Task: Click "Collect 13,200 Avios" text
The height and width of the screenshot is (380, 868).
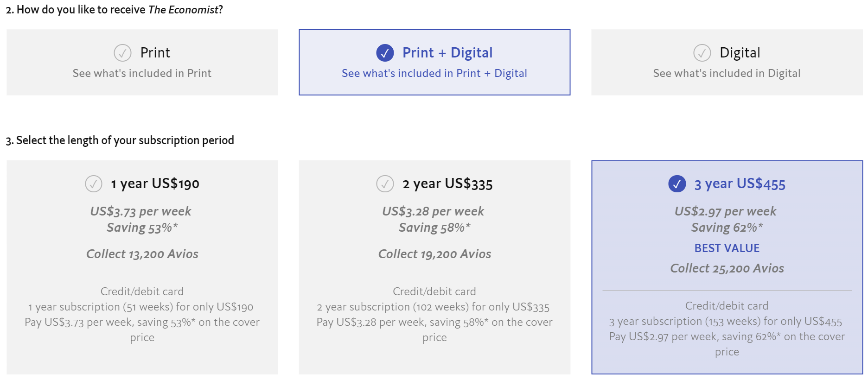Action: click(x=142, y=254)
